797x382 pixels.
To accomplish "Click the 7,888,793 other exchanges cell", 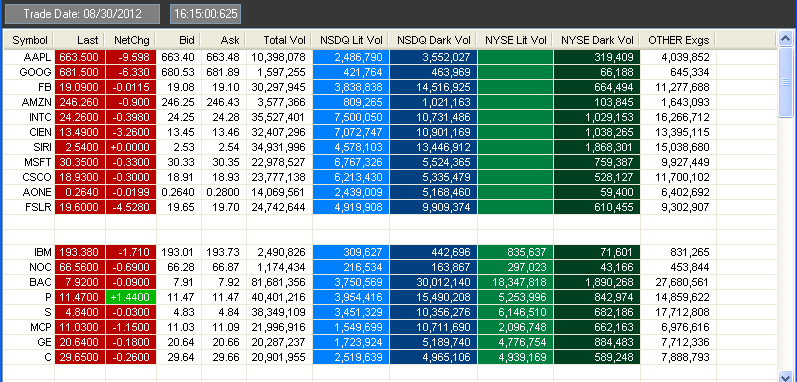I will coord(679,357).
